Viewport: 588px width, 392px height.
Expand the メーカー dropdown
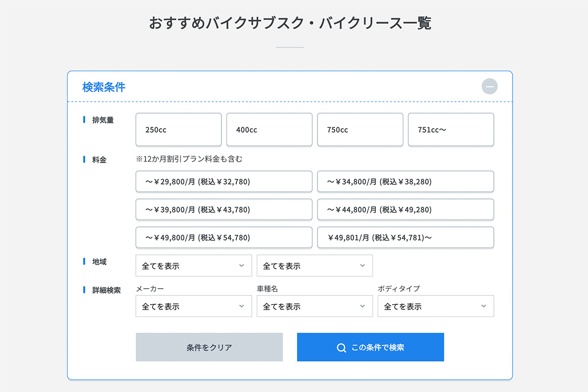(x=194, y=306)
